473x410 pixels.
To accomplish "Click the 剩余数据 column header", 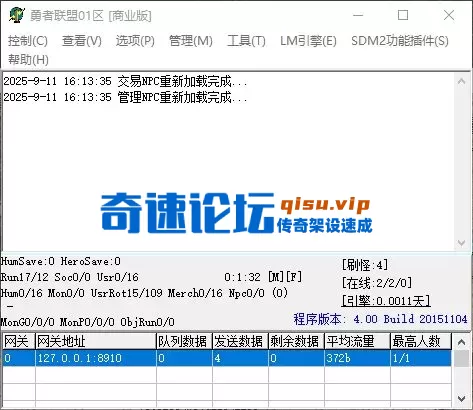I will pos(296,341).
